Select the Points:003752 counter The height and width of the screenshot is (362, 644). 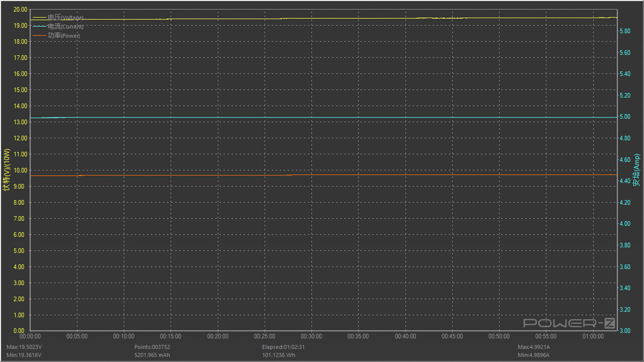click(x=152, y=347)
